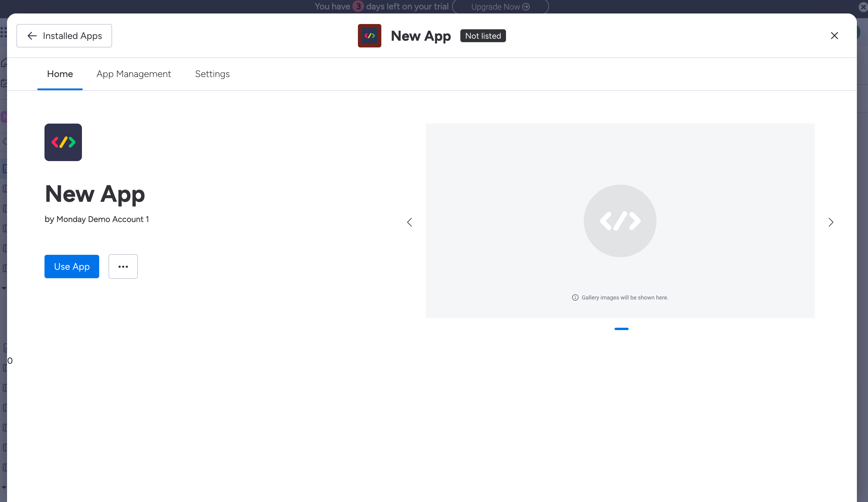Select the Home tab
Image resolution: width=868 pixels, height=502 pixels.
[60, 74]
